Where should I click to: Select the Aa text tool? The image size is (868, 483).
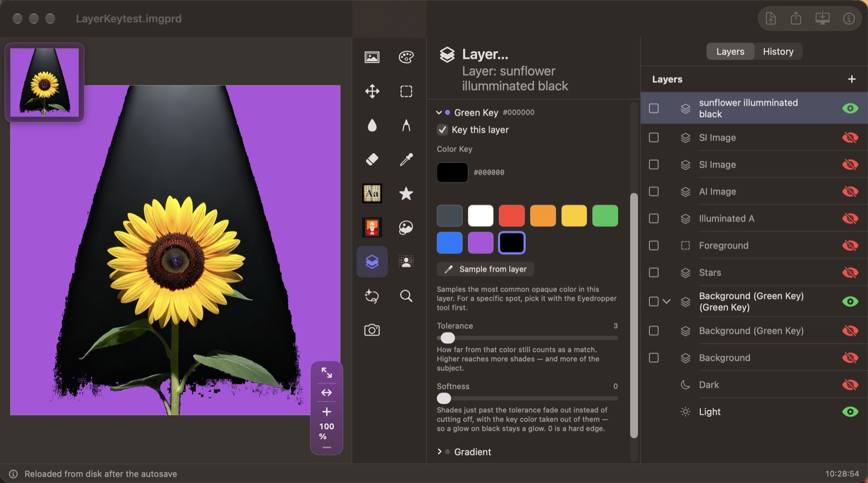(x=372, y=193)
